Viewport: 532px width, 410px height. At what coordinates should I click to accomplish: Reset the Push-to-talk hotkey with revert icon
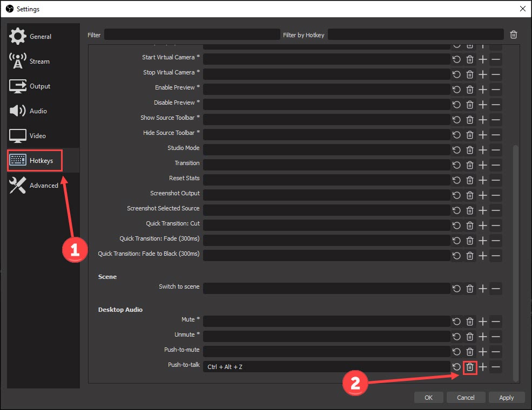[457, 367]
